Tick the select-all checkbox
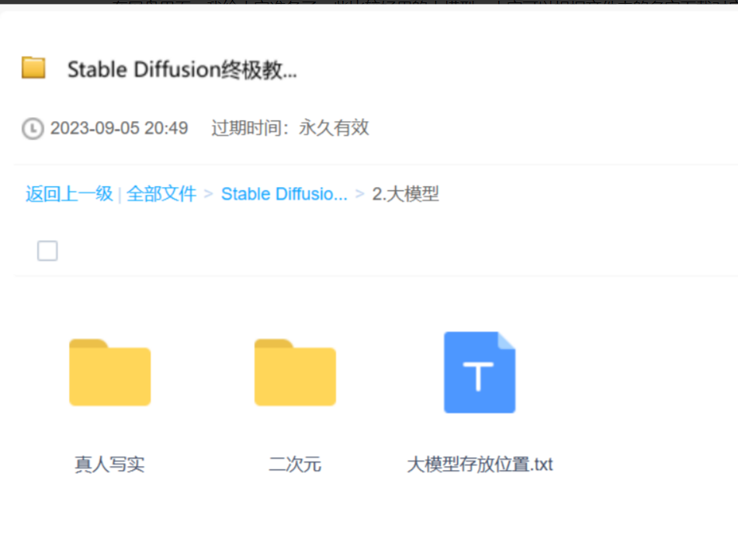 point(47,251)
